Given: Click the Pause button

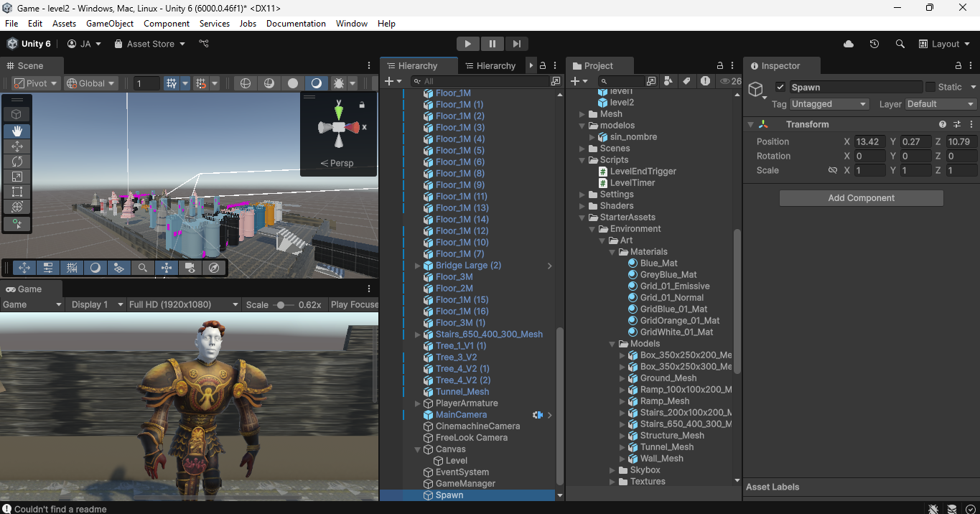Looking at the screenshot, I should click(x=492, y=44).
